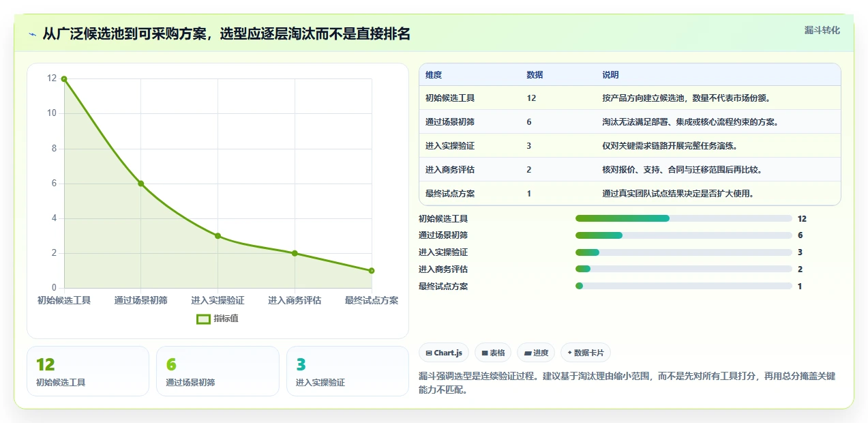Click the Chart.js tag chip
Image resolution: width=868 pixels, height=423 pixels.
coord(444,353)
